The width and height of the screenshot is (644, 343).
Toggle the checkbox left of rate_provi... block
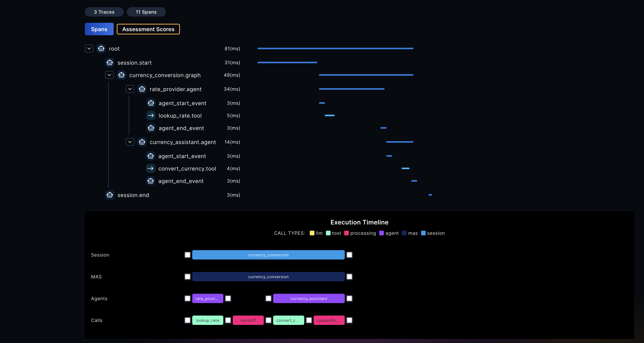point(188,298)
